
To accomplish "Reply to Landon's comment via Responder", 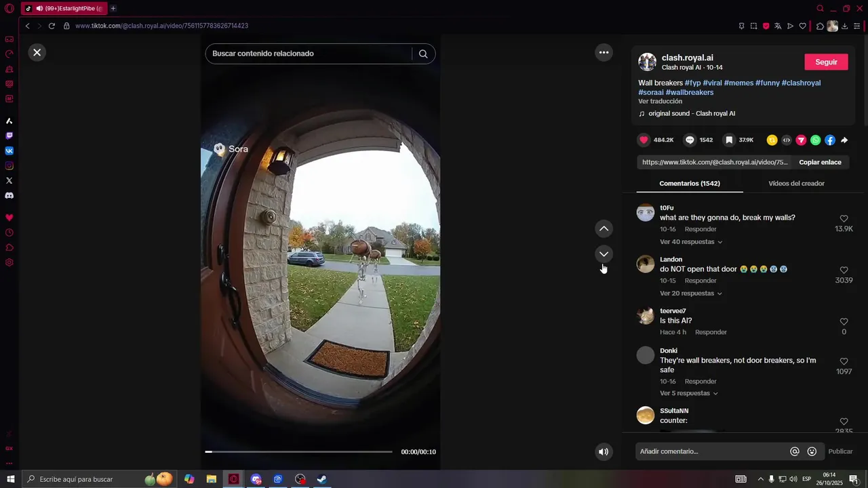I will point(701,281).
